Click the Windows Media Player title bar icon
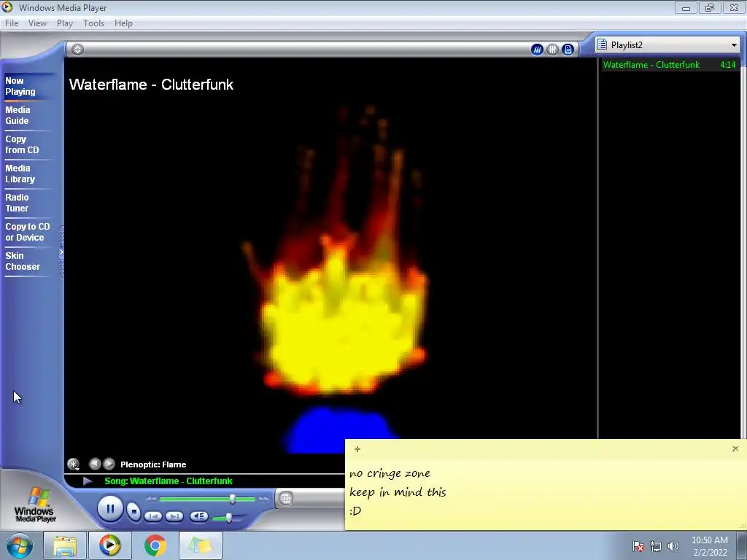 point(7,7)
